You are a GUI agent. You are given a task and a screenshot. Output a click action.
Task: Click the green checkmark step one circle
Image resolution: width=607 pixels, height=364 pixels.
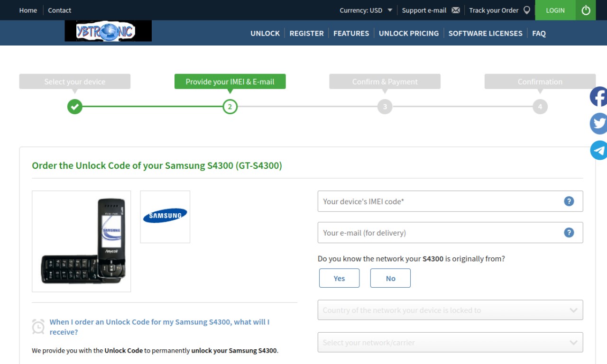(x=74, y=107)
